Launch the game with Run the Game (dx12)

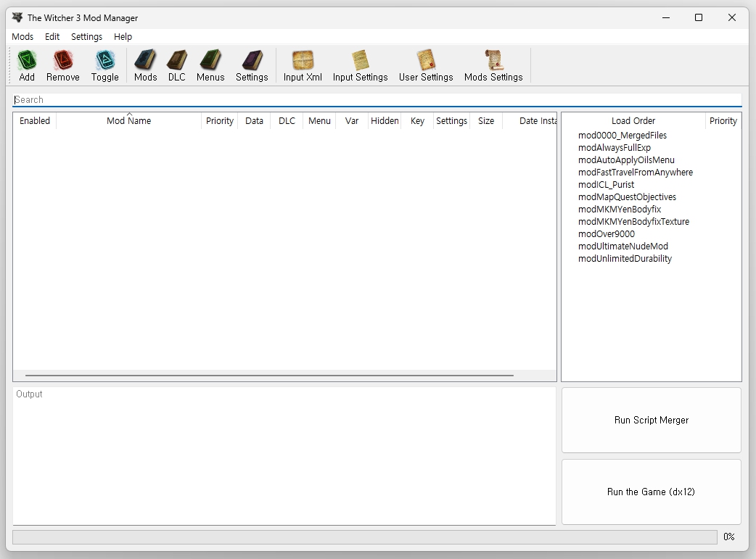coord(652,492)
